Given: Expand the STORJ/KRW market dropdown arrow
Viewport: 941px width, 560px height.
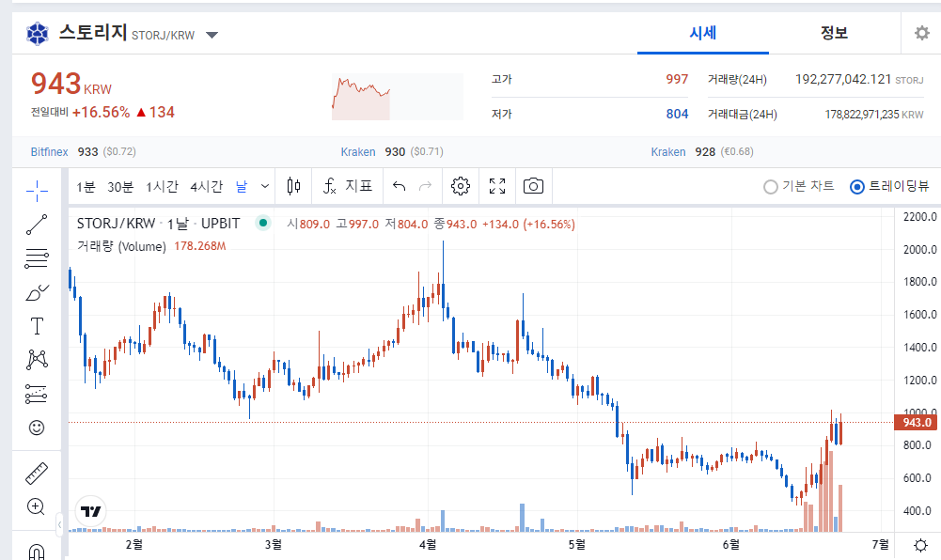Looking at the screenshot, I should coord(212,35).
